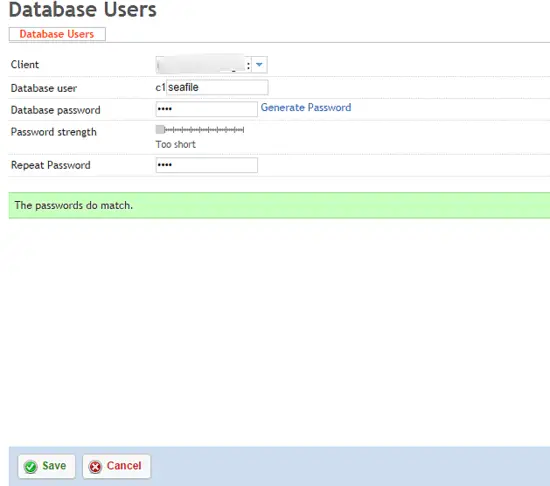The width and height of the screenshot is (550, 486).
Task: Click the green passwords do match message
Action: pos(279,205)
